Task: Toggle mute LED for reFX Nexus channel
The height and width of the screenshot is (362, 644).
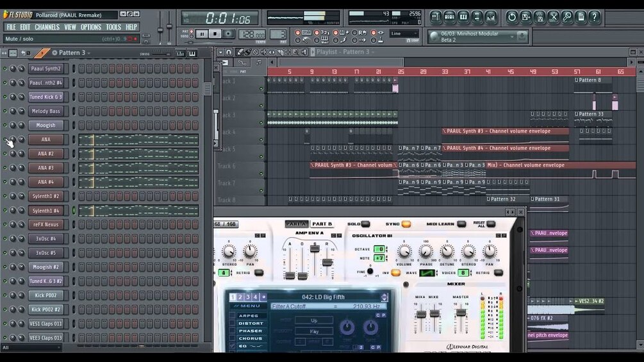Action: pyautogui.click(x=5, y=224)
